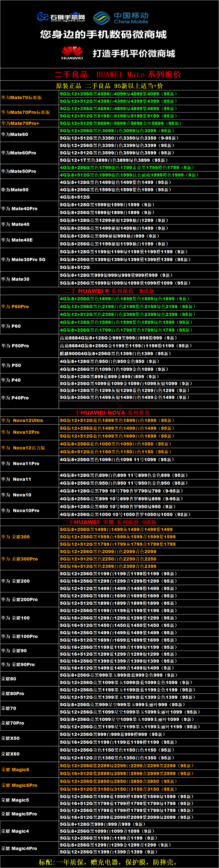Select the 华为Mate70Pro+ model cell
This screenshot has width=219, height=868.
30,123
